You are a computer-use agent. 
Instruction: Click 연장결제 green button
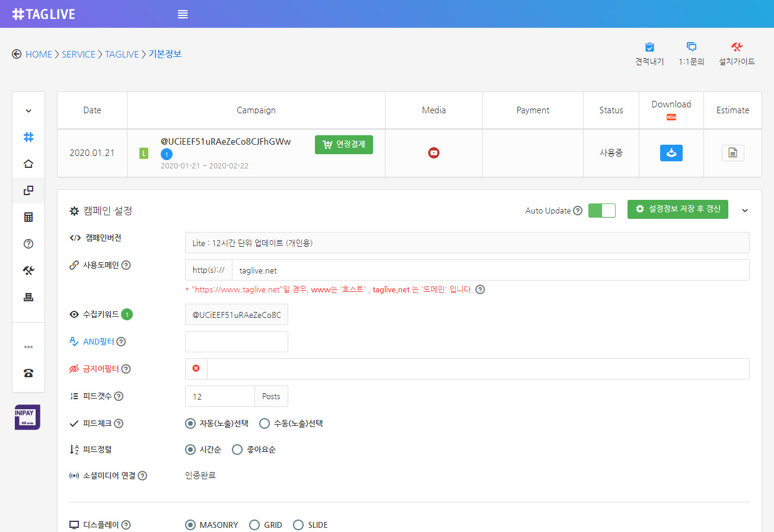click(344, 145)
